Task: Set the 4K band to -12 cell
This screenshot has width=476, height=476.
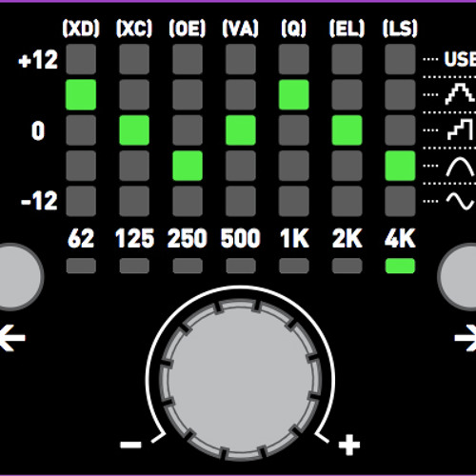Action: (x=400, y=201)
